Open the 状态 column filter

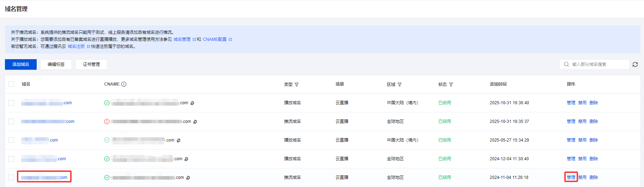[x=451, y=85]
